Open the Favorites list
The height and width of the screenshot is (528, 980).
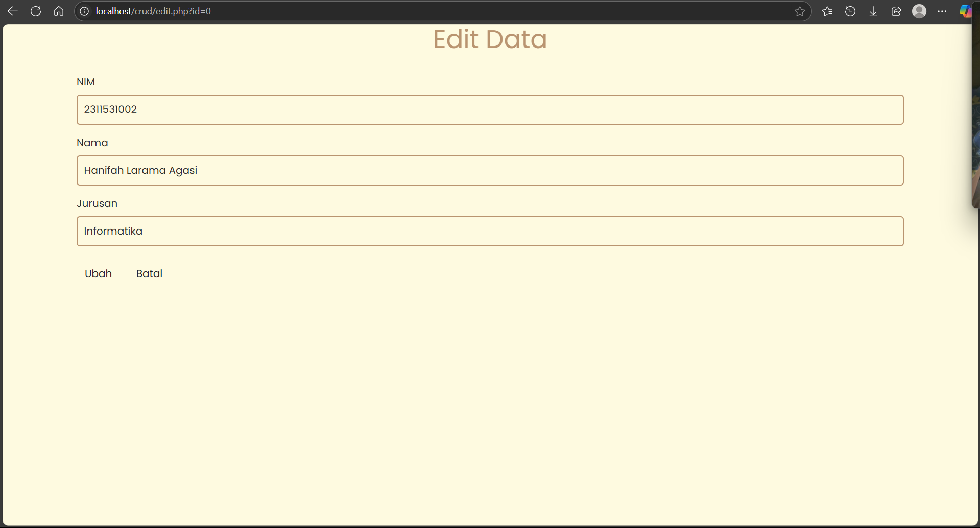827,11
